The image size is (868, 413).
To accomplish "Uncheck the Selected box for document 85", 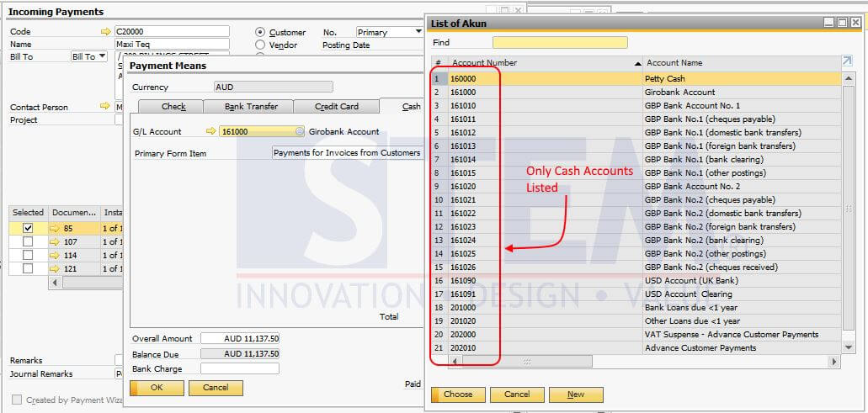I will 28,228.
